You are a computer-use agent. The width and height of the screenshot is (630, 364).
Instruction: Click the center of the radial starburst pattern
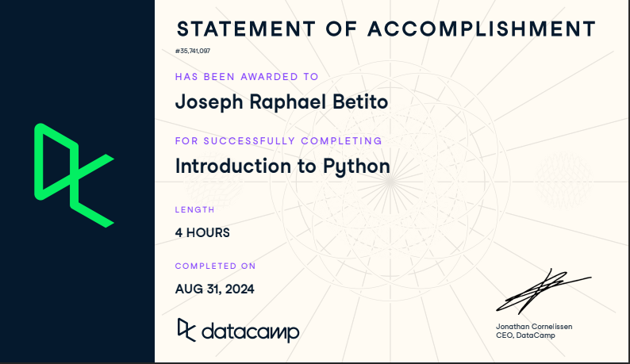coord(389,181)
